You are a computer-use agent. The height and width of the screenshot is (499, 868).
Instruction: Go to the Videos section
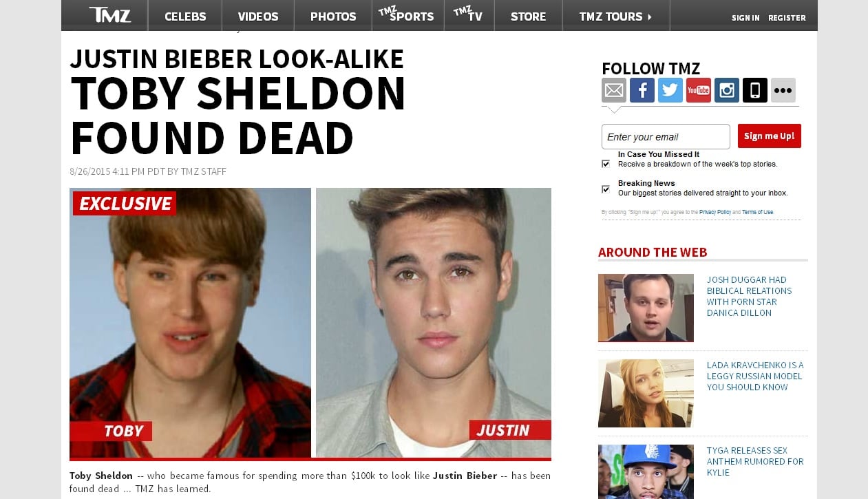tap(258, 16)
